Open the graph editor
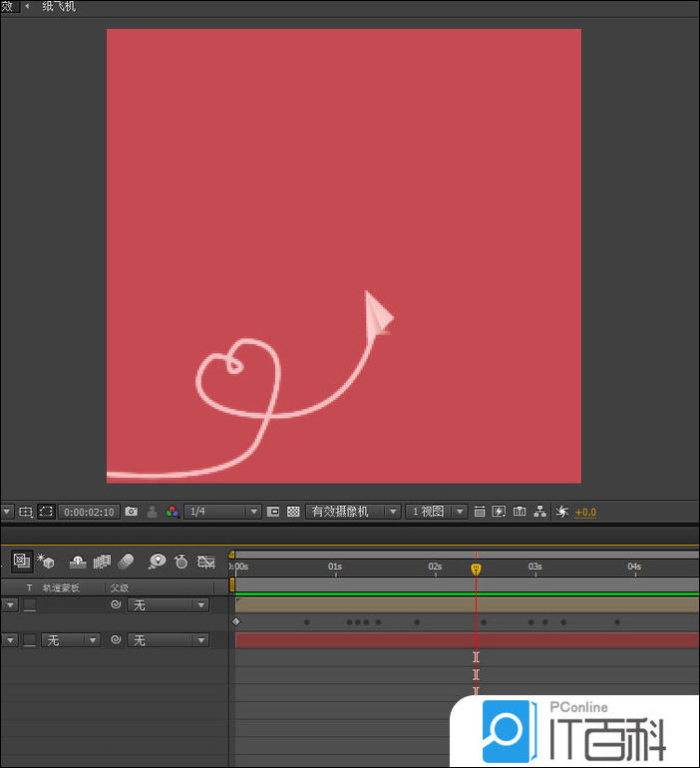The height and width of the screenshot is (768, 700). tap(206, 562)
